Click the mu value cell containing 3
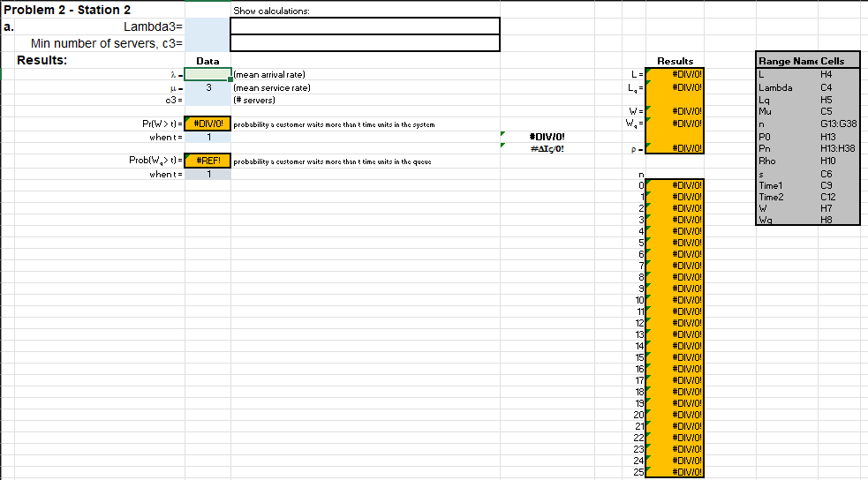The width and height of the screenshot is (868, 480). click(208, 87)
